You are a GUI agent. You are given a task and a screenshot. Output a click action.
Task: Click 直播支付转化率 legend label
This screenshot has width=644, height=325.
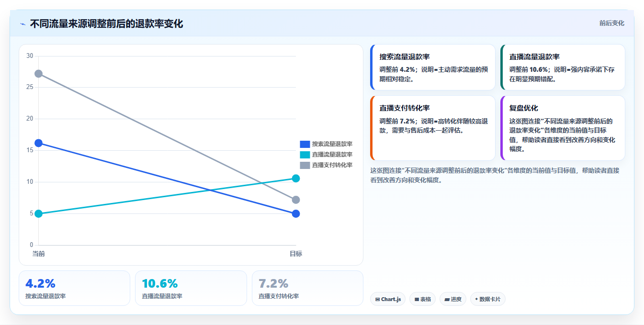click(x=332, y=165)
